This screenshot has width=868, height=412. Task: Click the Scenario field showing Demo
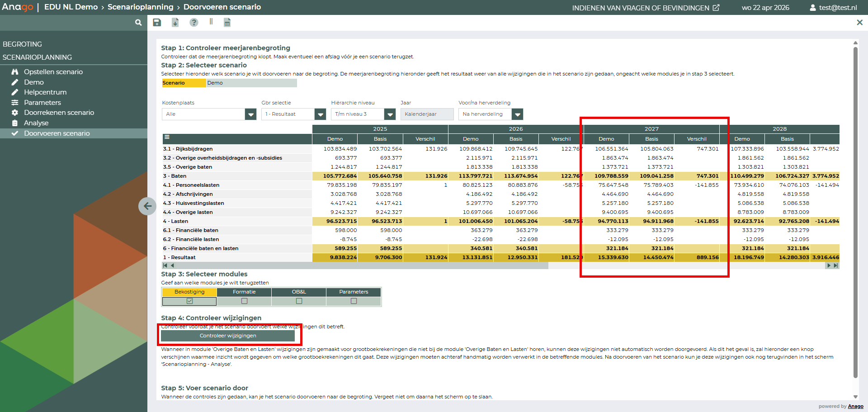coord(251,83)
